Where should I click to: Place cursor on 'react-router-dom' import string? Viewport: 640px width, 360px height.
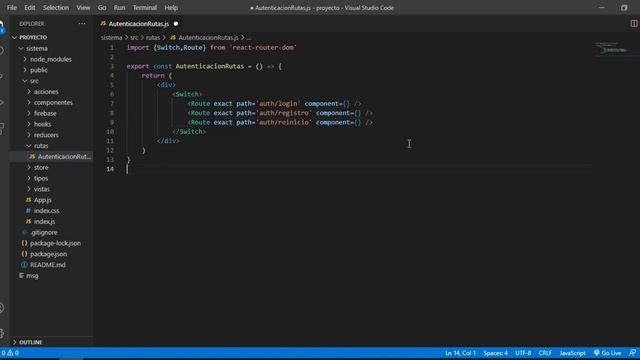click(263, 47)
